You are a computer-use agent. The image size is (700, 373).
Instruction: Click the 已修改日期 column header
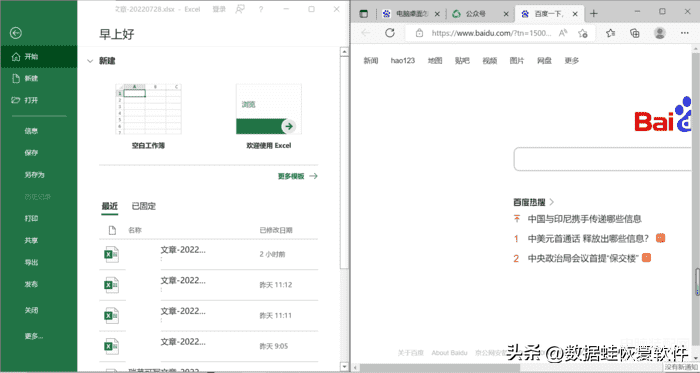(x=276, y=230)
